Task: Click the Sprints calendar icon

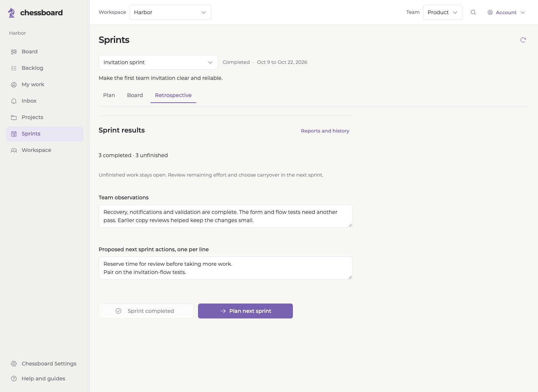Action: click(x=14, y=134)
